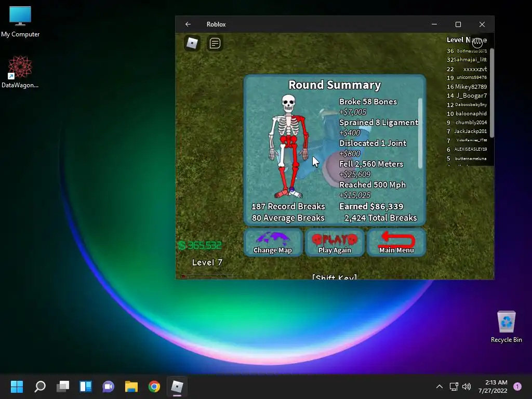This screenshot has width=532, height=399.
Task: Select player VictorRamirez_YT88 in leaderboard
Action: click(467, 140)
